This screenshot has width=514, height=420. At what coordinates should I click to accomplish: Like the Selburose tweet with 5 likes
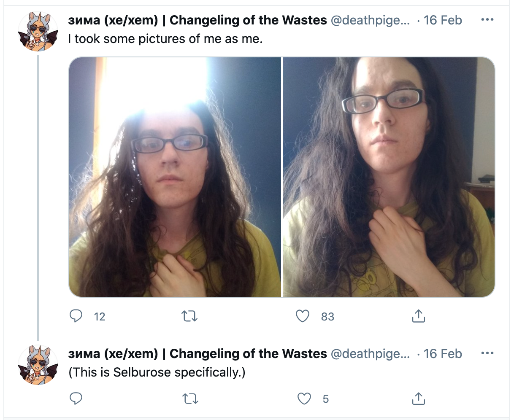pyautogui.click(x=304, y=398)
